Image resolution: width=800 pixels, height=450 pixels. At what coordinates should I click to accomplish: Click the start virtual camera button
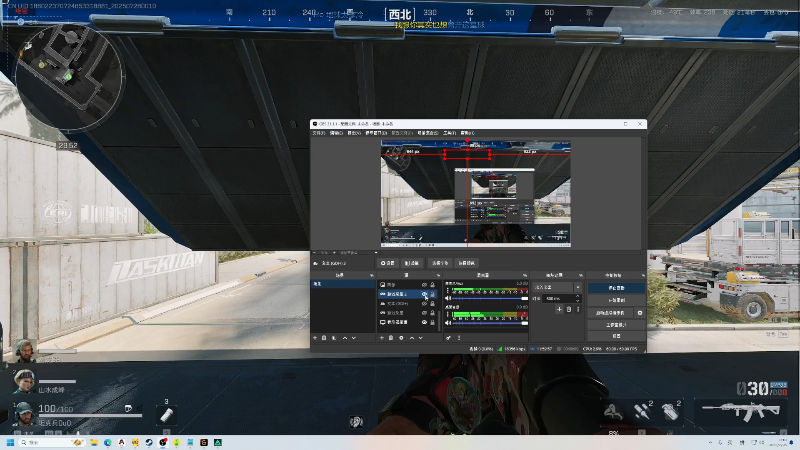click(x=610, y=313)
